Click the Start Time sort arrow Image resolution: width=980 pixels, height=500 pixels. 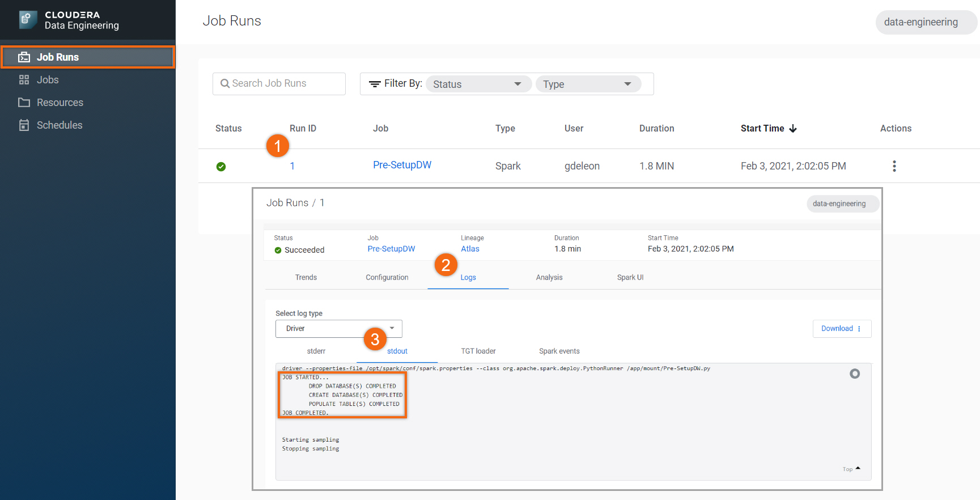point(793,129)
